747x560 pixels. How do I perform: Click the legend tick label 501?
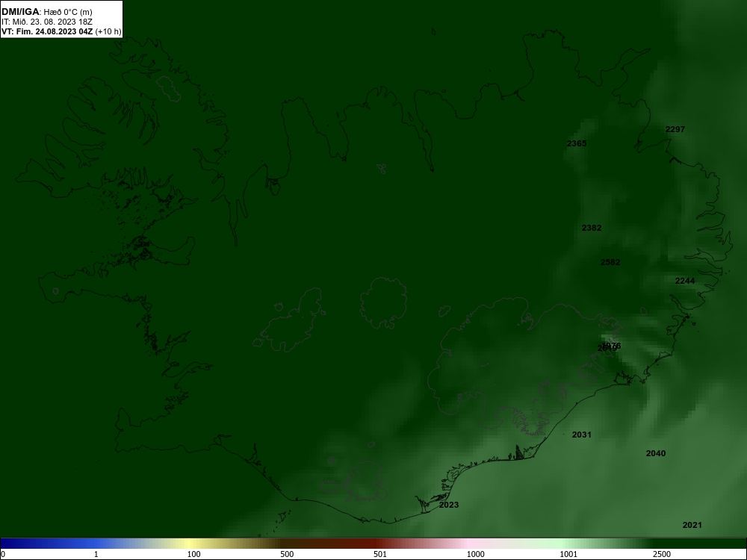[380, 554]
